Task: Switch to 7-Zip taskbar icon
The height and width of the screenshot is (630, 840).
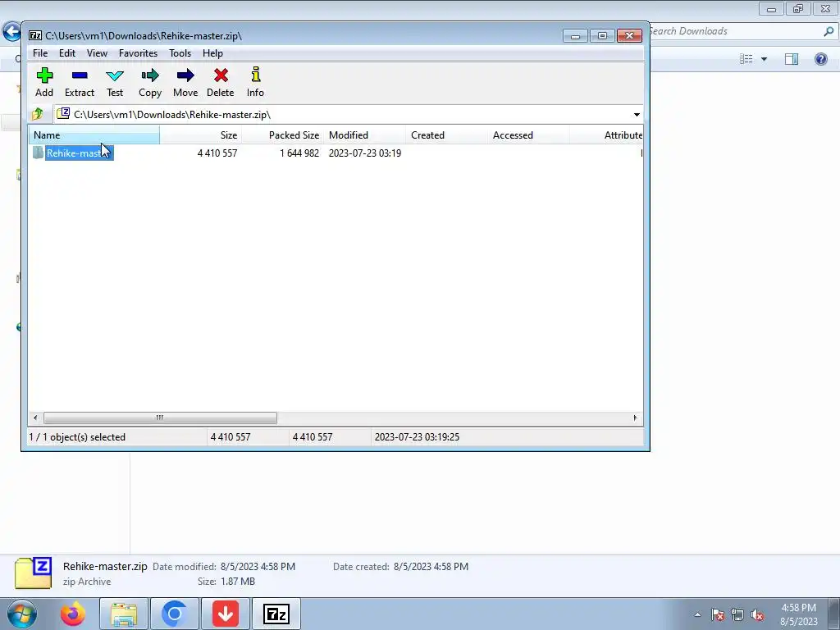Action: [276, 614]
